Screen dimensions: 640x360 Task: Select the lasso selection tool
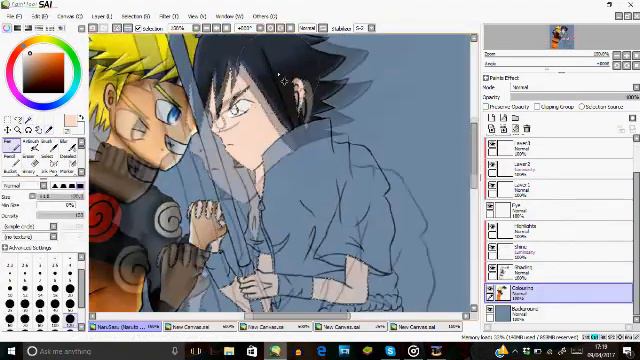click(x=18, y=120)
